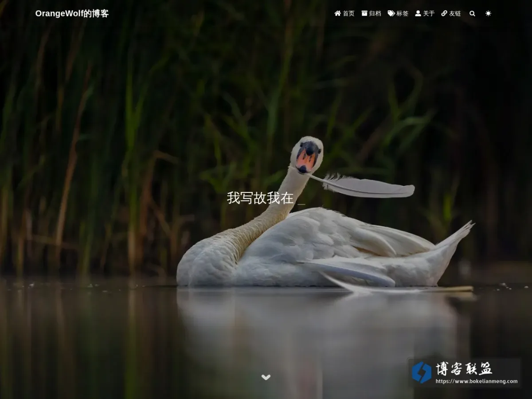Open the 标签 tags menu item
Screen dimensions: 532x399
pyautogui.click(x=398, y=13)
